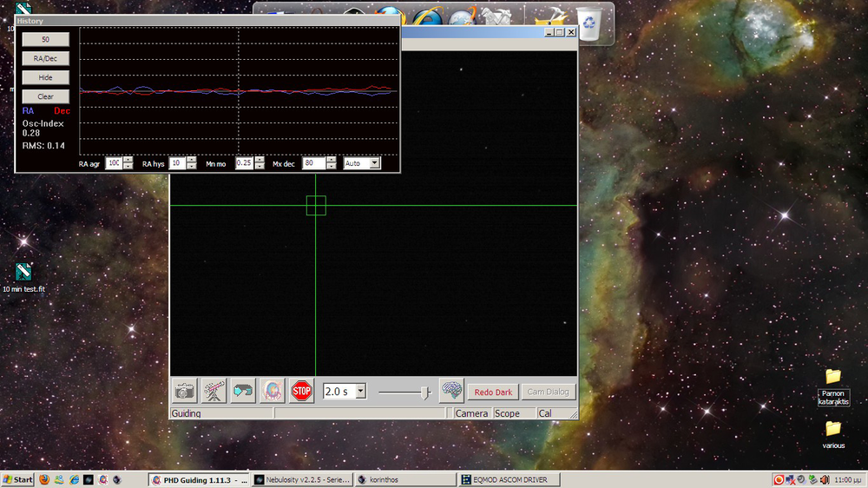This screenshot has width=868, height=488.
Task: Open the 'various' desktop folder
Action: pos(833,429)
